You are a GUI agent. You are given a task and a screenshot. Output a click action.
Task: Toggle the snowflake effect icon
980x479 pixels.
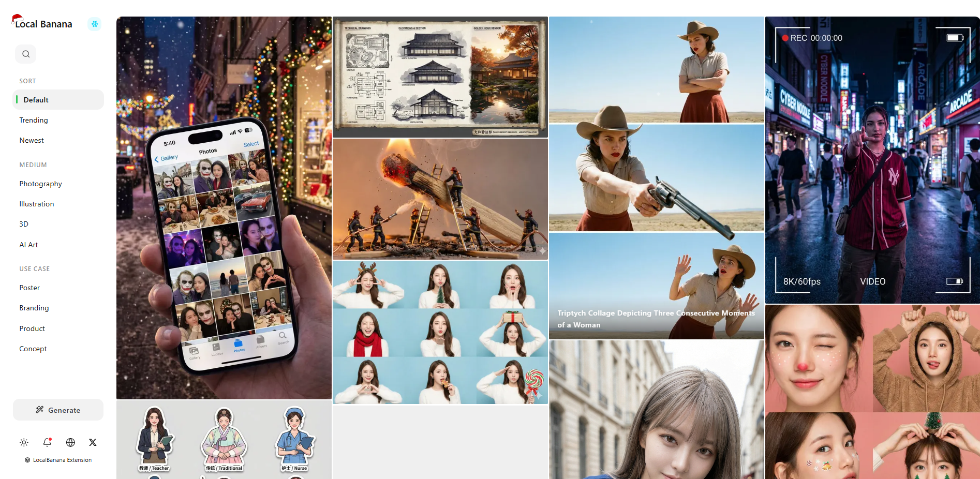94,24
